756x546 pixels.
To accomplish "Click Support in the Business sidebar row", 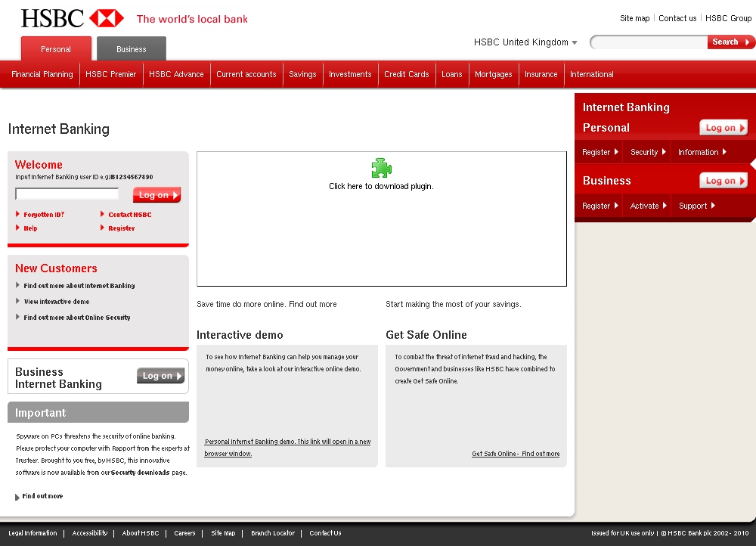I will [697, 206].
